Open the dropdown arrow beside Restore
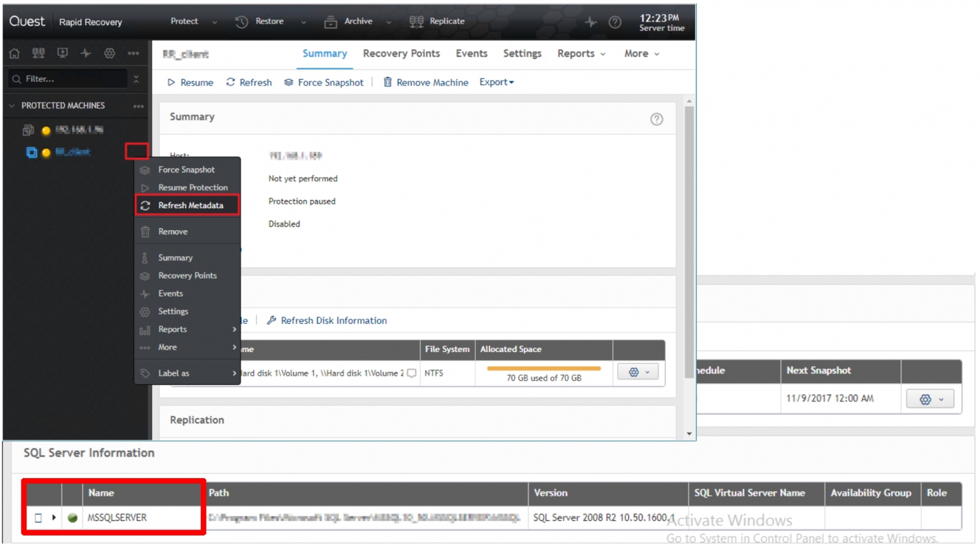This screenshot has height=546, width=980. click(303, 22)
